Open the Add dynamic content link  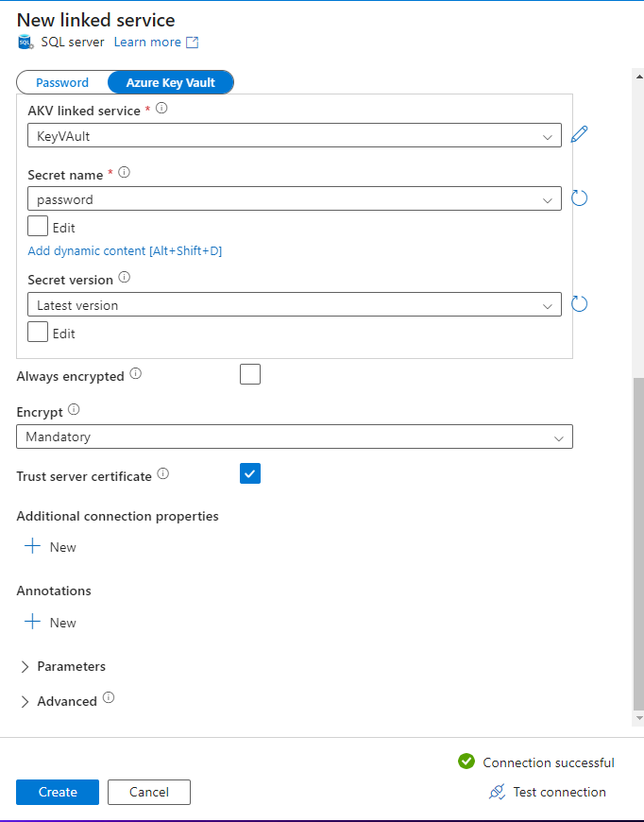point(124,250)
